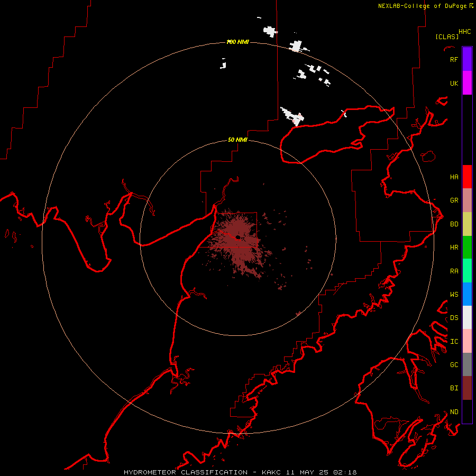Click the GR legend label

[454, 200]
